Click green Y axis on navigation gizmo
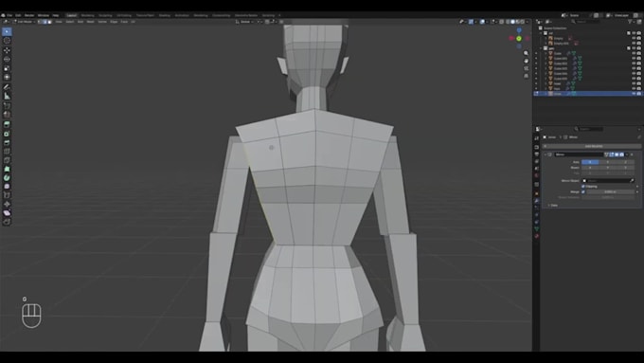Viewport: 644px width, 363px height. 519,38
